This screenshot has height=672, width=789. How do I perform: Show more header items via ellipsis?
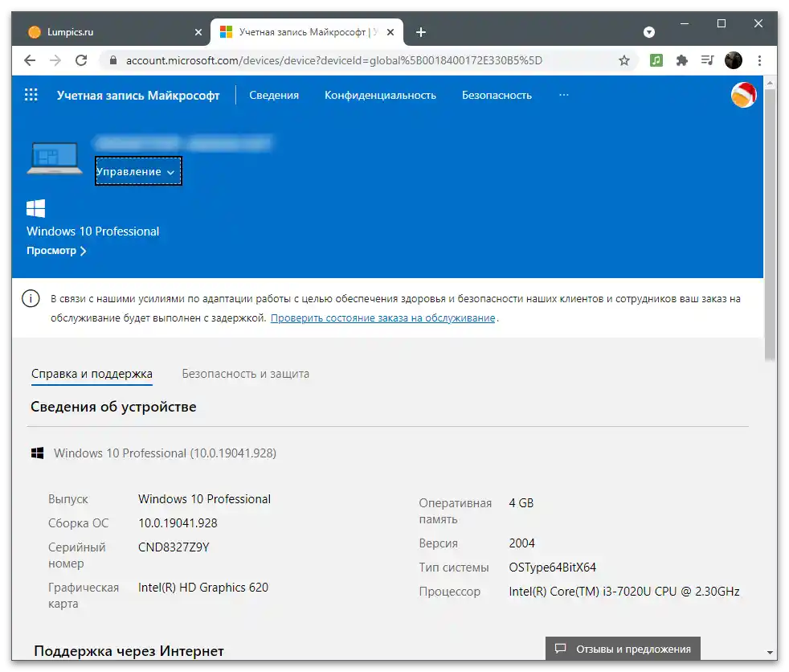(563, 95)
